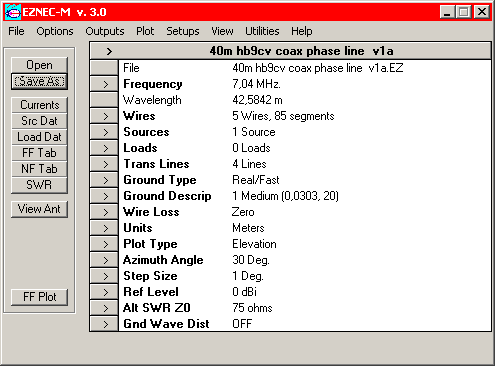Click the View Ant button
This screenshot has height=366, width=495.
pos(39,209)
